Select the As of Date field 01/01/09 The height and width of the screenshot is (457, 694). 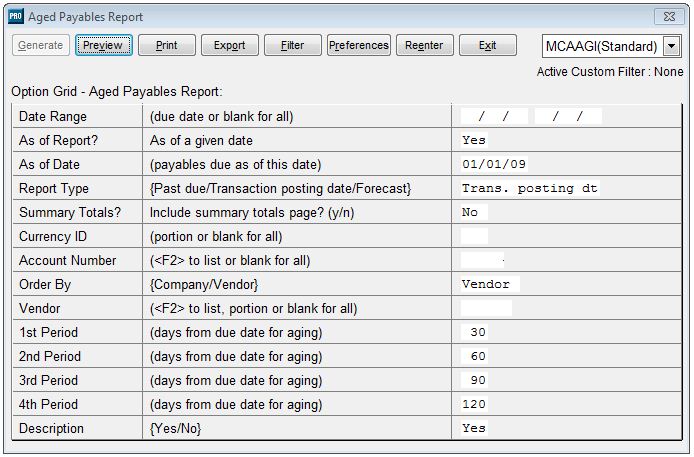494,164
